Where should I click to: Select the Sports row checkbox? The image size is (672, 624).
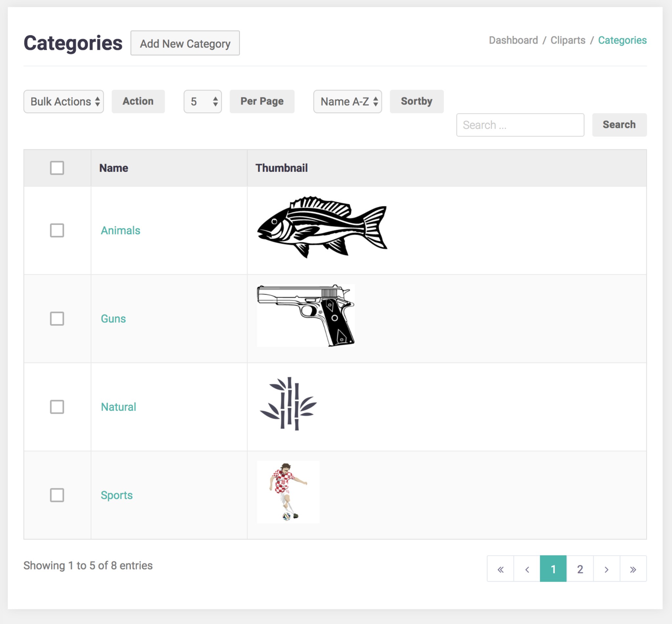57,495
